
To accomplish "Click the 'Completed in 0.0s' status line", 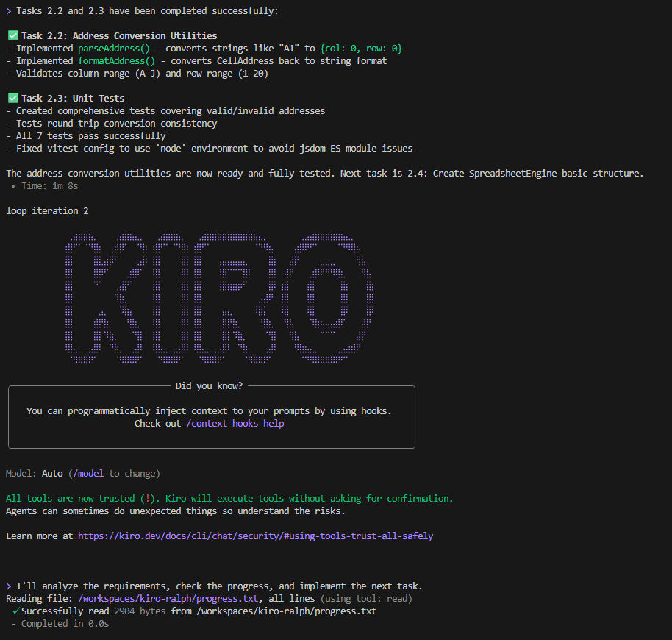I will tap(60, 624).
